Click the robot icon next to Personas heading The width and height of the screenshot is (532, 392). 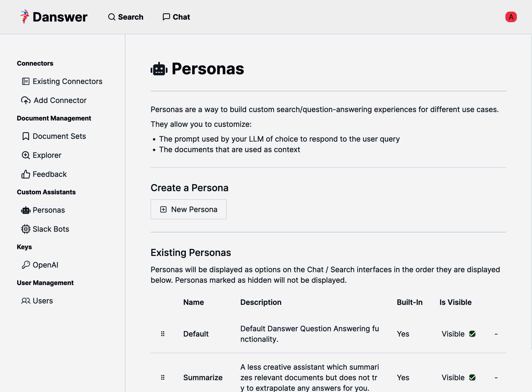point(158,69)
